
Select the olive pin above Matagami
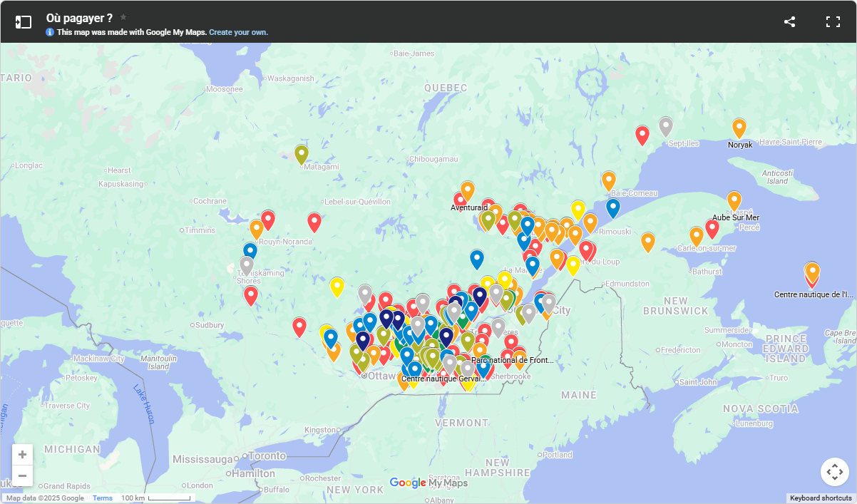pos(302,154)
